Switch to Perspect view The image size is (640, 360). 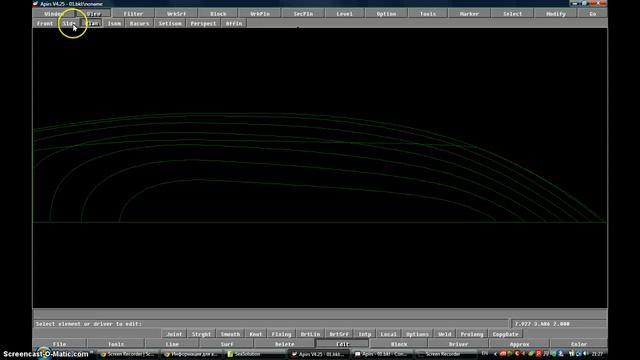point(203,23)
